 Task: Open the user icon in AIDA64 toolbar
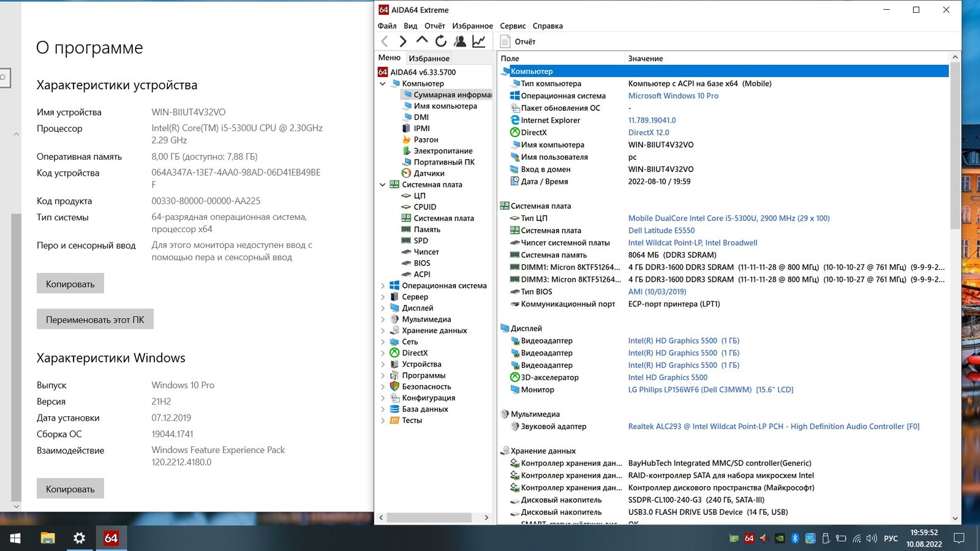click(459, 41)
